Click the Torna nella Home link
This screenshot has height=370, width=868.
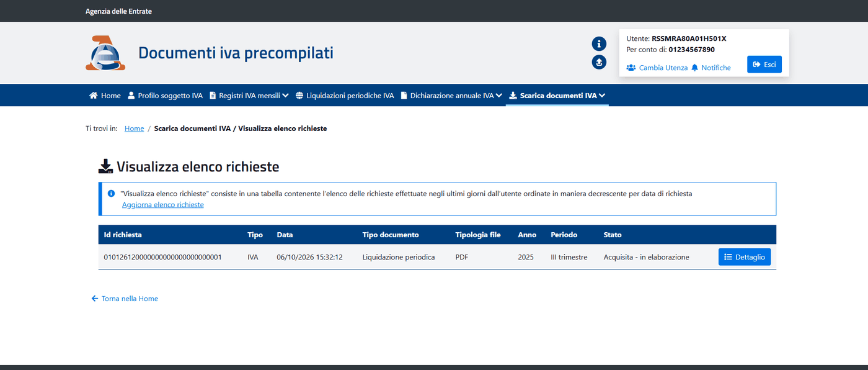point(130,299)
